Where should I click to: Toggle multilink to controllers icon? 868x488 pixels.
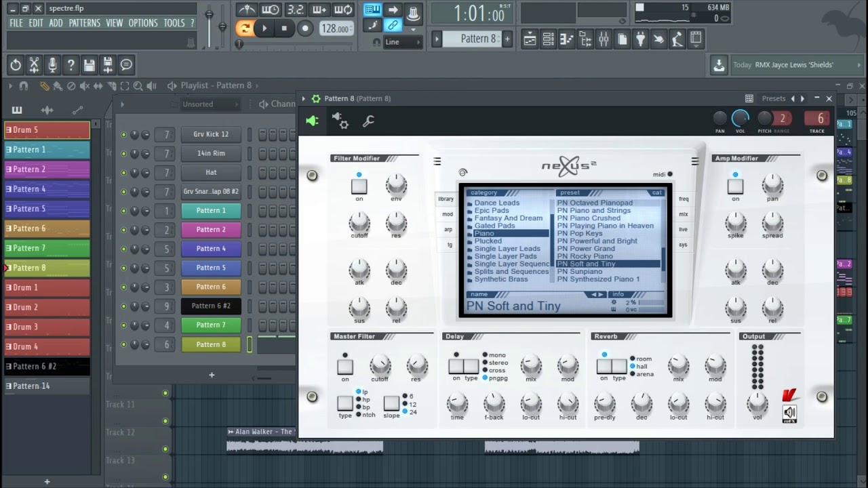[393, 26]
